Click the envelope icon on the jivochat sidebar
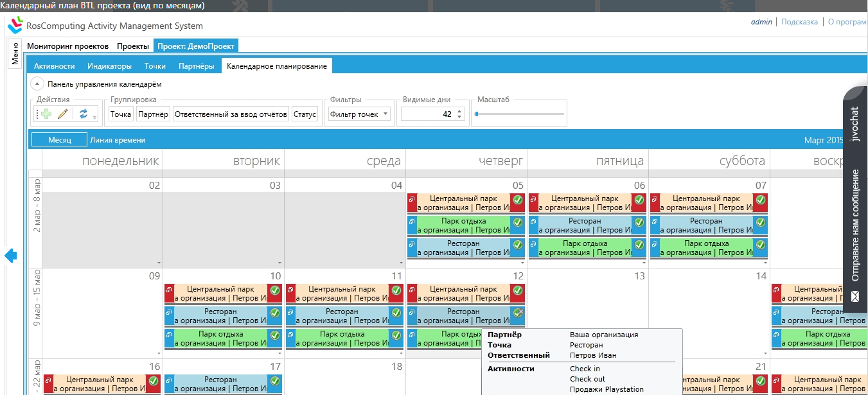This screenshot has height=395, width=868. pyautogui.click(x=856, y=296)
